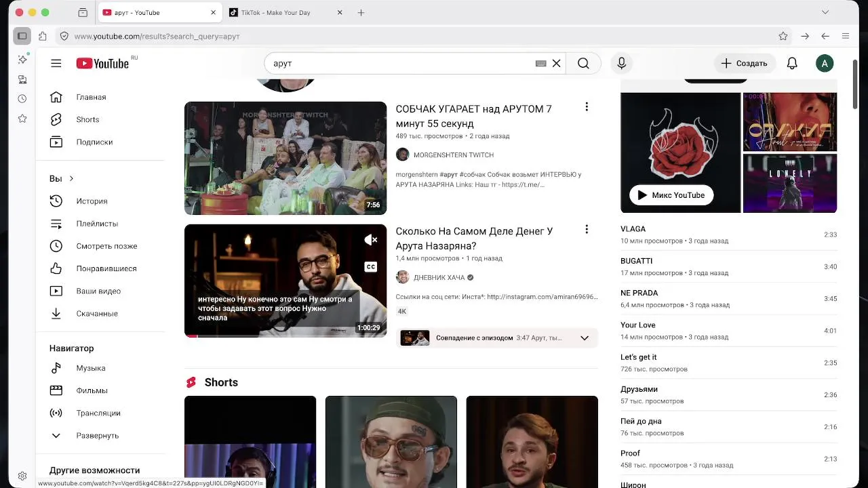Play track Друзьями from mix list

pyautogui.click(x=728, y=394)
